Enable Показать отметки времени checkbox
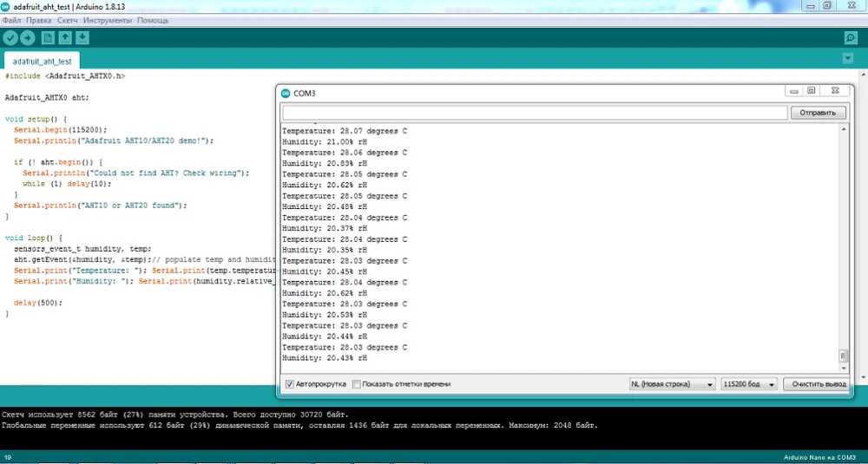Viewport: 868px width, 464px height. pos(357,384)
